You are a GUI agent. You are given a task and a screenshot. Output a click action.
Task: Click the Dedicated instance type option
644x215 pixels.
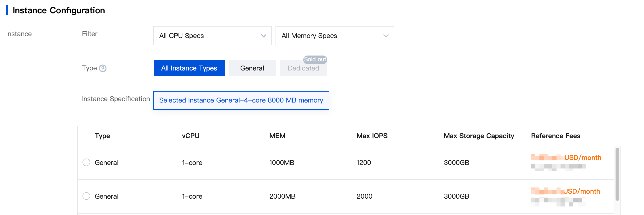(303, 68)
